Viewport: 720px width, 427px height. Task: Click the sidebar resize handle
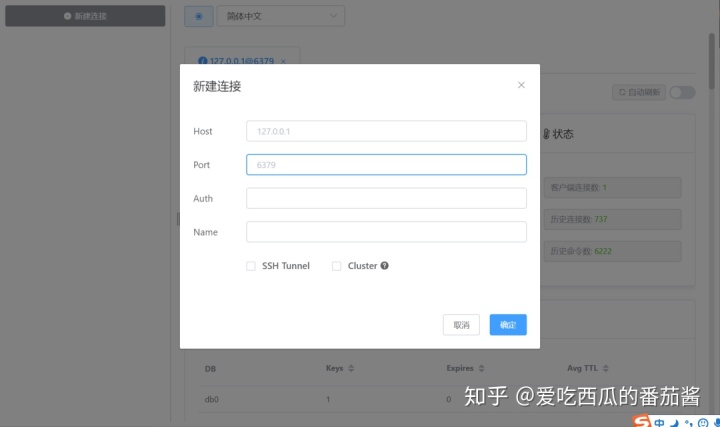(178, 219)
